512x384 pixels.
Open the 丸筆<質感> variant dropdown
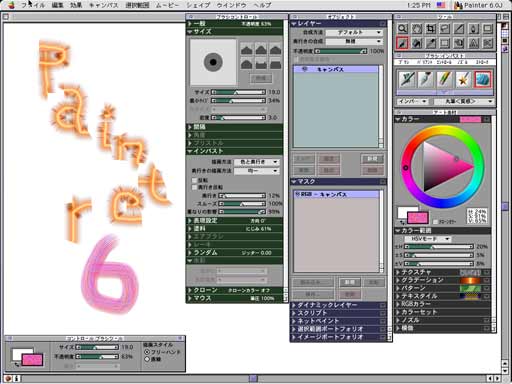[x=464, y=101]
